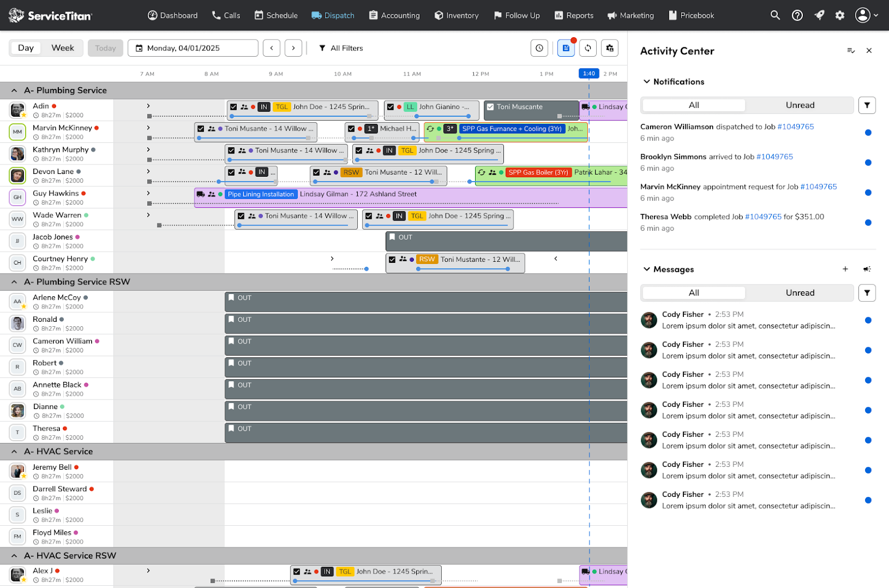The height and width of the screenshot is (588, 889).
Task: Click bookmark icon on Jacob Jones OUT block
Action: 392,237
